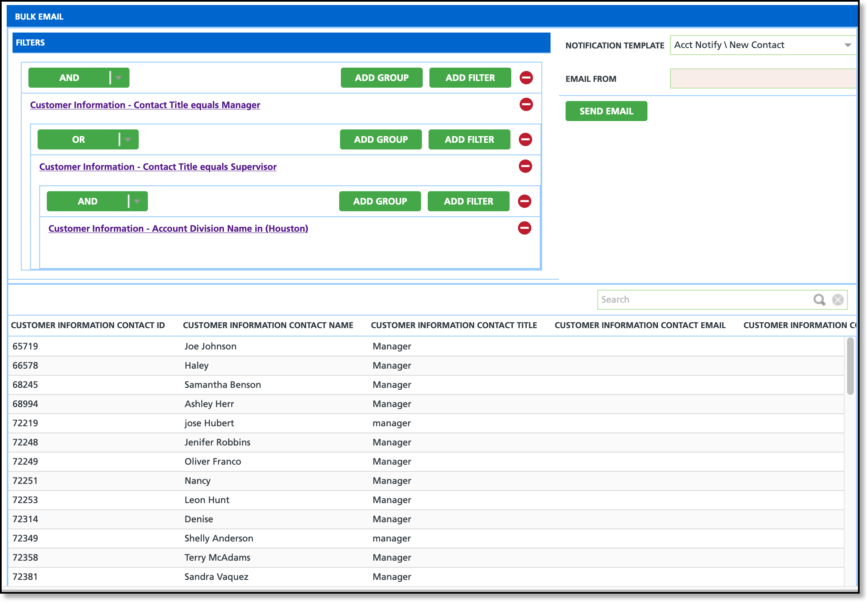Screen dimensions: 868x602
Task: Delete the Contact Title equals Manager filter
Action: (x=526, y=104)
